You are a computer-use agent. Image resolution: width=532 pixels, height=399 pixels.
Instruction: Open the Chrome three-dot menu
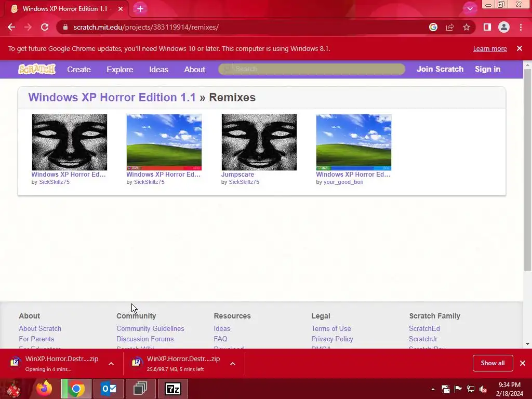pos(521,27)
